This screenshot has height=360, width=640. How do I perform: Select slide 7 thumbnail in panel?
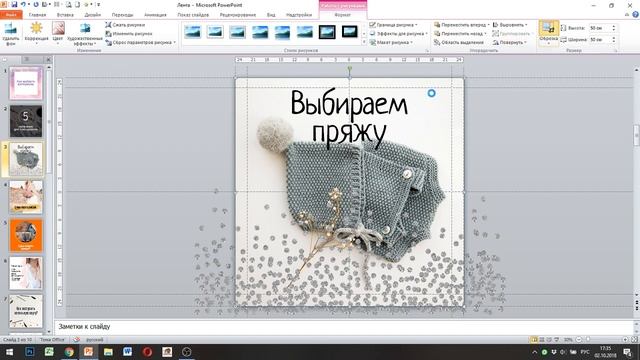pos(26,311)
